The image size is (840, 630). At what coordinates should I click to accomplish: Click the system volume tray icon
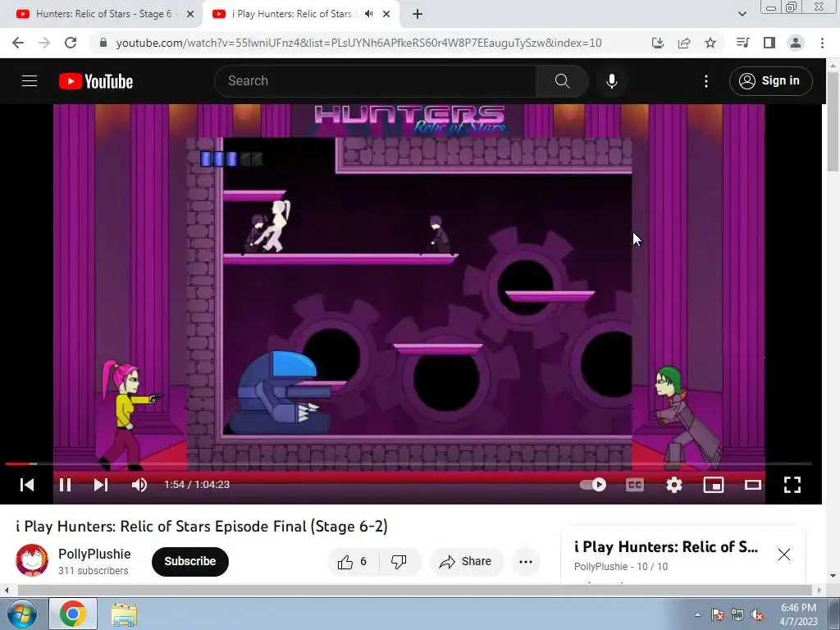(757, 614)
